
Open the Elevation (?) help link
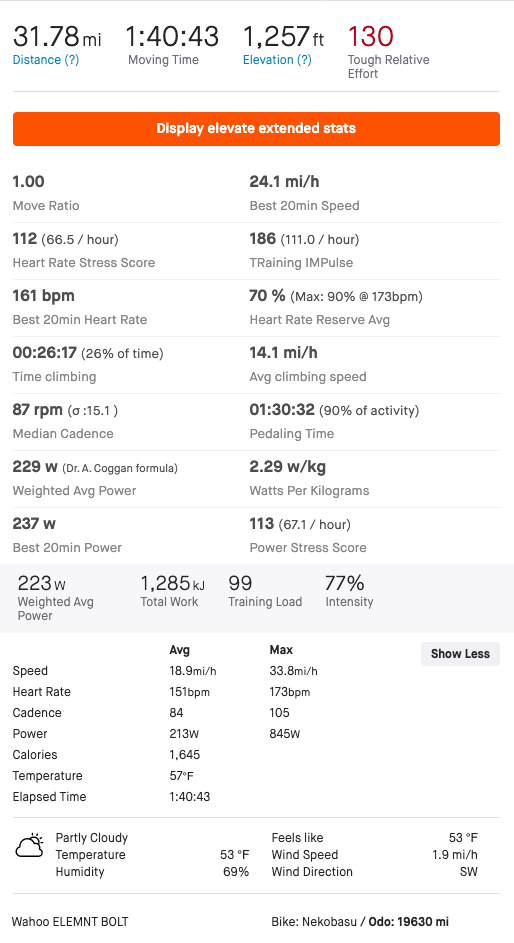277,60
